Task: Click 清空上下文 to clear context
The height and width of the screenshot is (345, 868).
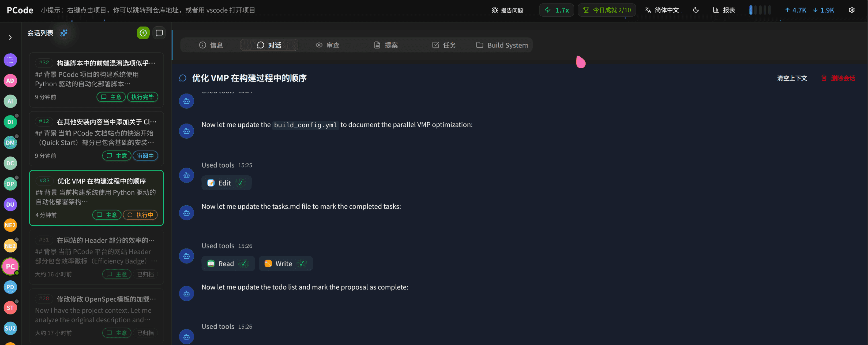Action: pyautogui.click(x=792, y=78)
